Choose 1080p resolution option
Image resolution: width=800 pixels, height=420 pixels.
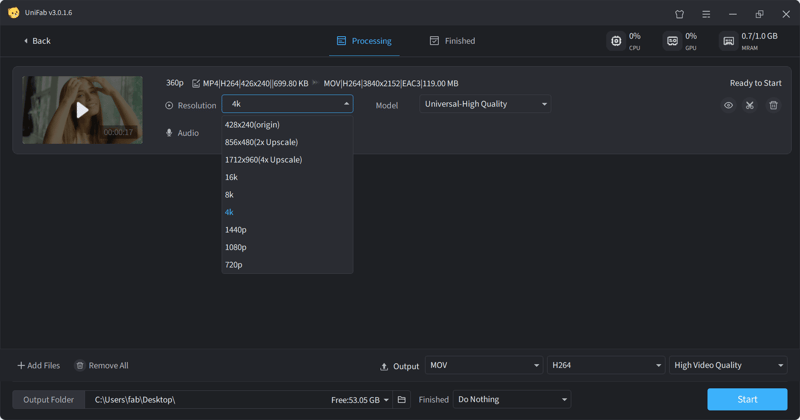pyautogui.click(x=236, y=247)
